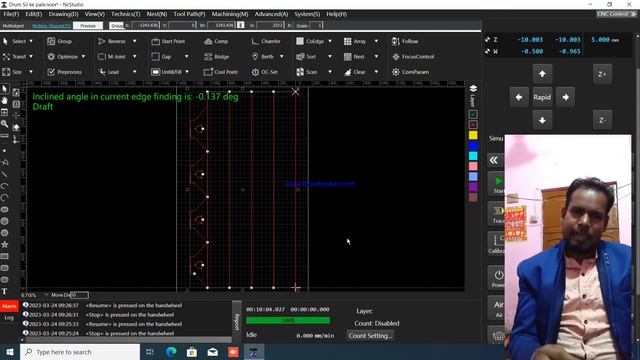Click the OC-Set tool
640x360 pixels.
click(x=264, y=72)
